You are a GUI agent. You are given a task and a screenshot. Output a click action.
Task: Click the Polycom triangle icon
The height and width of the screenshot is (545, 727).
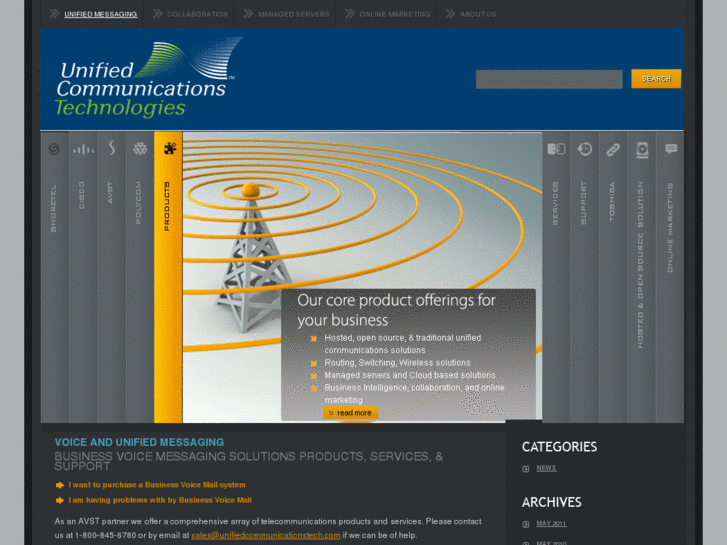[140, 148]
